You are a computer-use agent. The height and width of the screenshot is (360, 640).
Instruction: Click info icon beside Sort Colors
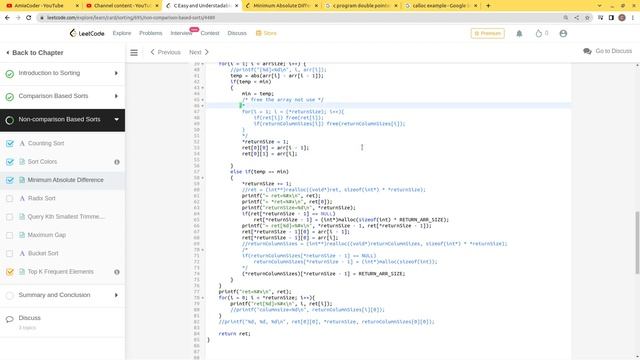[117, 162]
